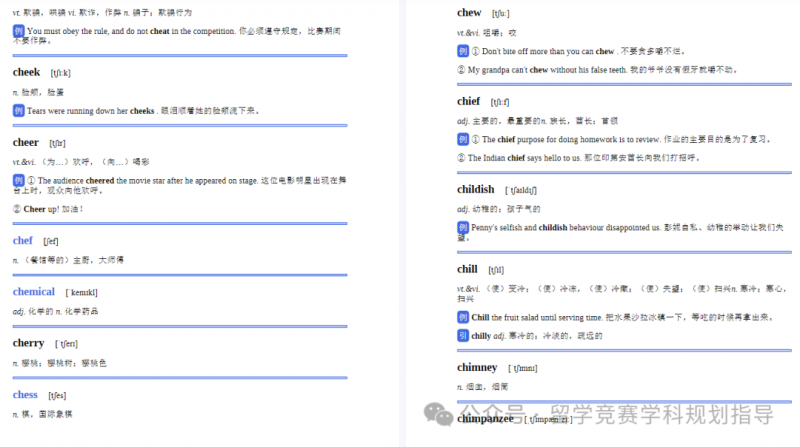Select the headword 'cheek'
The height and width of the screenshot is (447, 800).
click(x=26, y=72)
